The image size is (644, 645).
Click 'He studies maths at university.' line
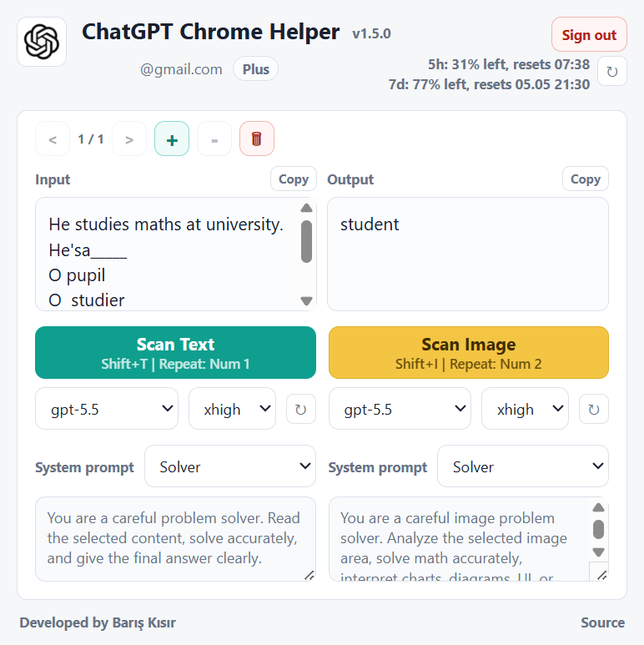click(166, 224)
